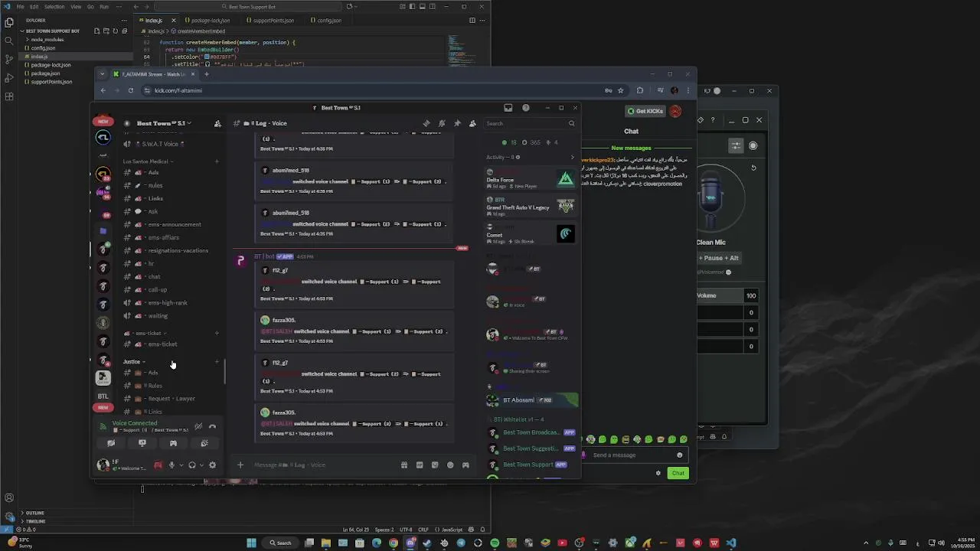This screenshot has height=551, width=980.
Task: Open gift icon in message bar
Action: (404, 465)
